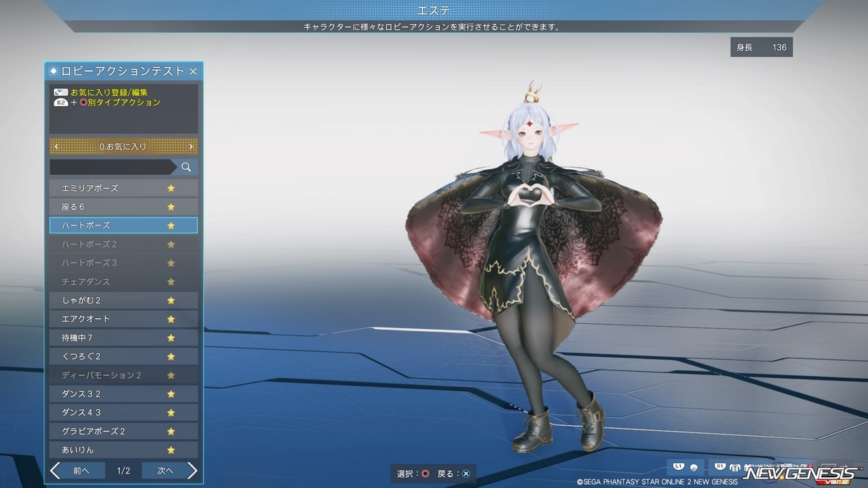
Task: Click star icon beside ディーバモーション2
Action: pos(171,375)
